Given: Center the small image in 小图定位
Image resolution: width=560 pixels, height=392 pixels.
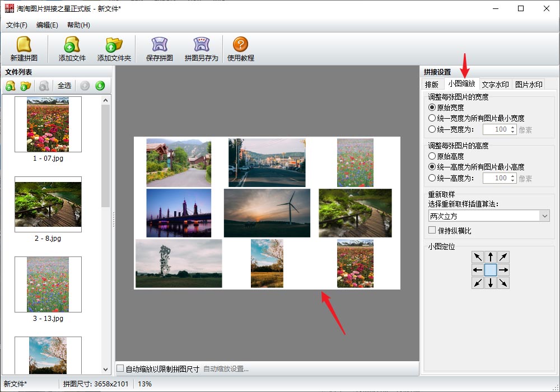Looking at the screenshot, I should pyautogui.click(x=491, y=270).
